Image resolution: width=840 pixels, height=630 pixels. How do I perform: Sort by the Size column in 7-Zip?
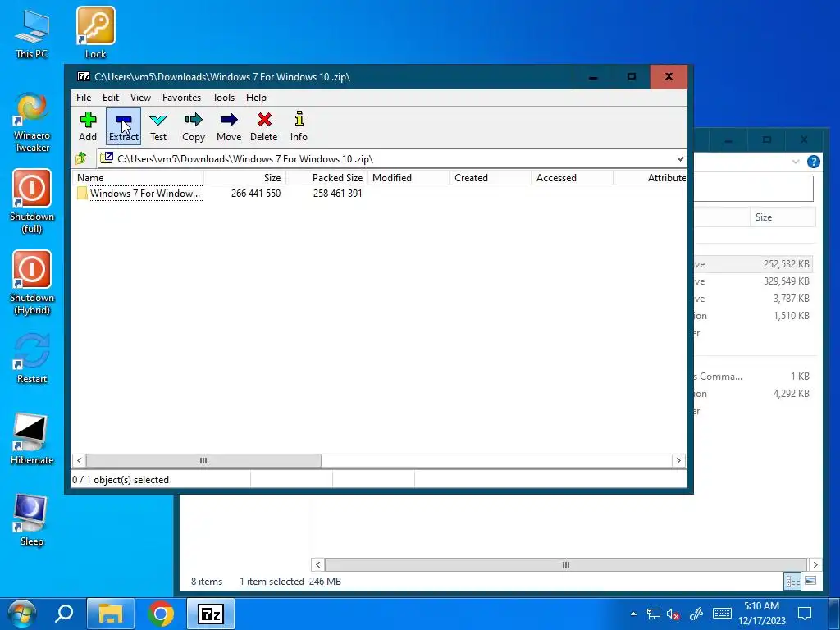pos(244,178)
